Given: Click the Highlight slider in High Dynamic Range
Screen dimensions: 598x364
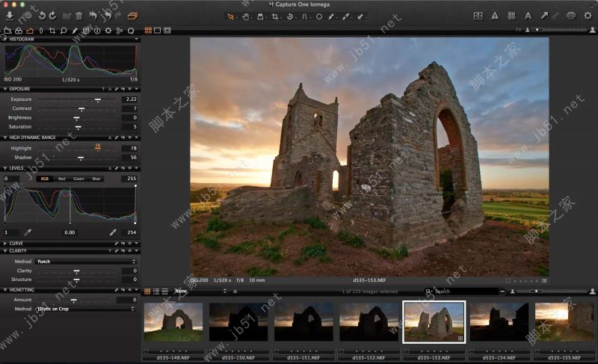Looking at the screenshot, I should 76,148.
